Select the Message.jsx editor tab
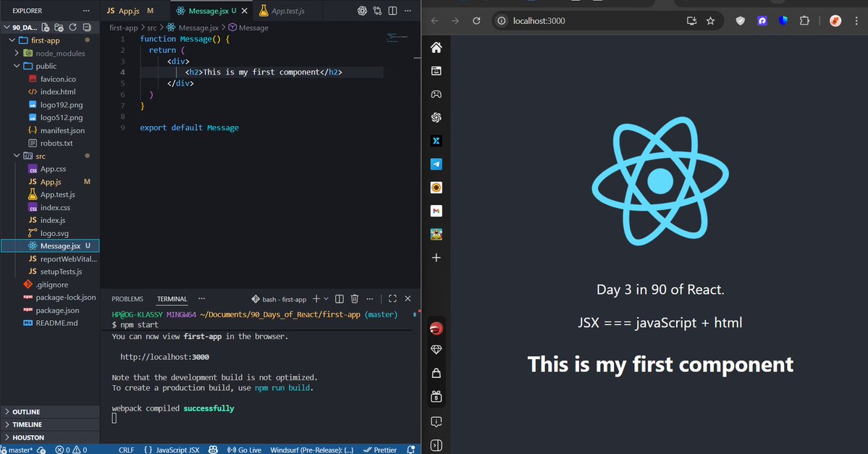Image resolution: width=868 pixels, height=454 pixels. point(212,11)
